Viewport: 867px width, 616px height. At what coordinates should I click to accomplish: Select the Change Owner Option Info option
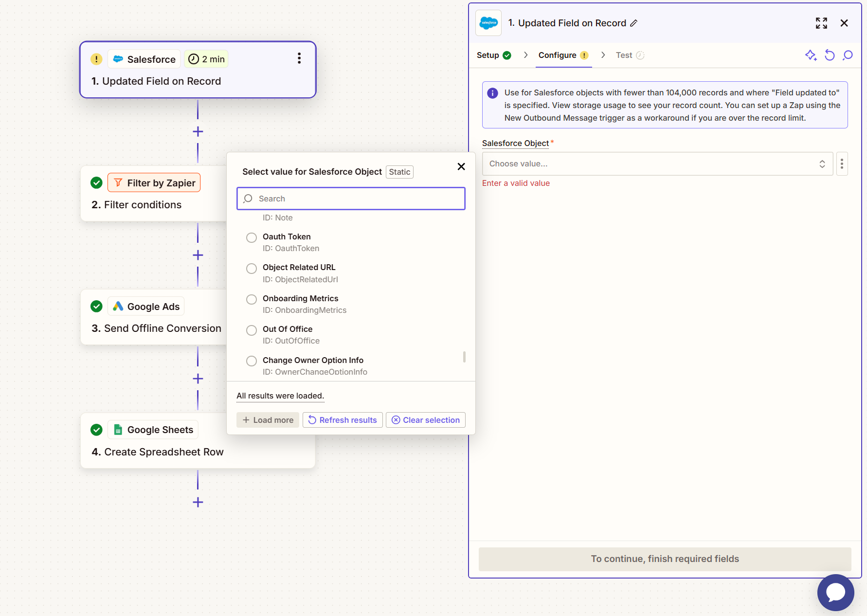pyautogui.click(x=252, y=361)
